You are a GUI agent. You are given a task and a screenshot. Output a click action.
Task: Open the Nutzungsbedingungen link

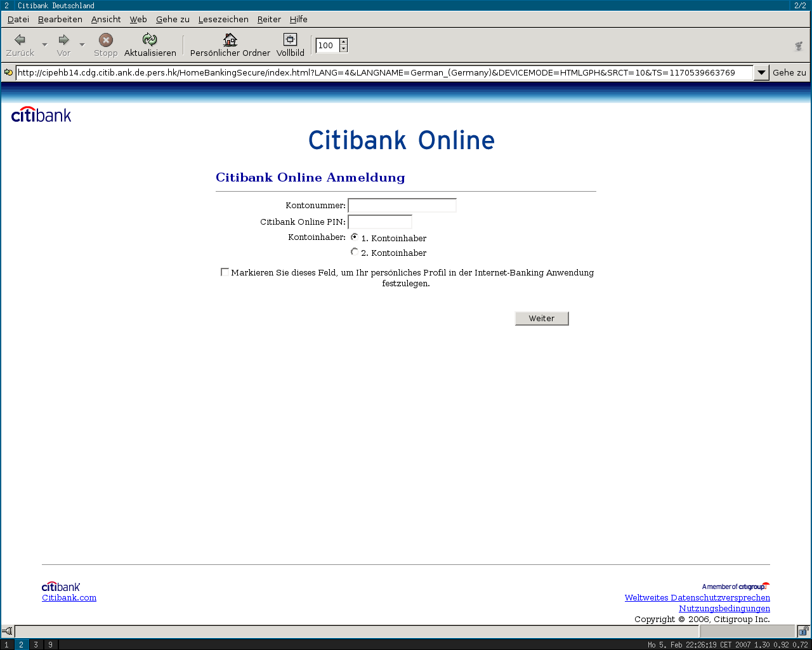(724, 608)
